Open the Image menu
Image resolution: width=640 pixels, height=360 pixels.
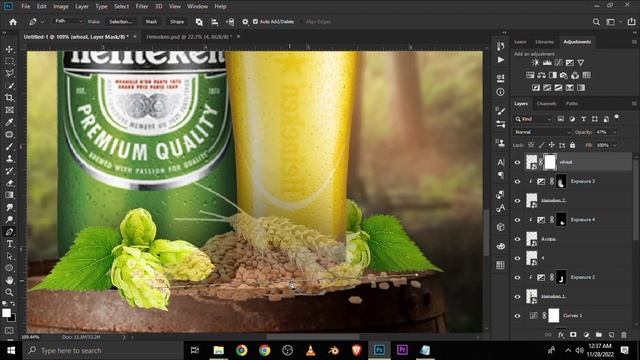61,7
